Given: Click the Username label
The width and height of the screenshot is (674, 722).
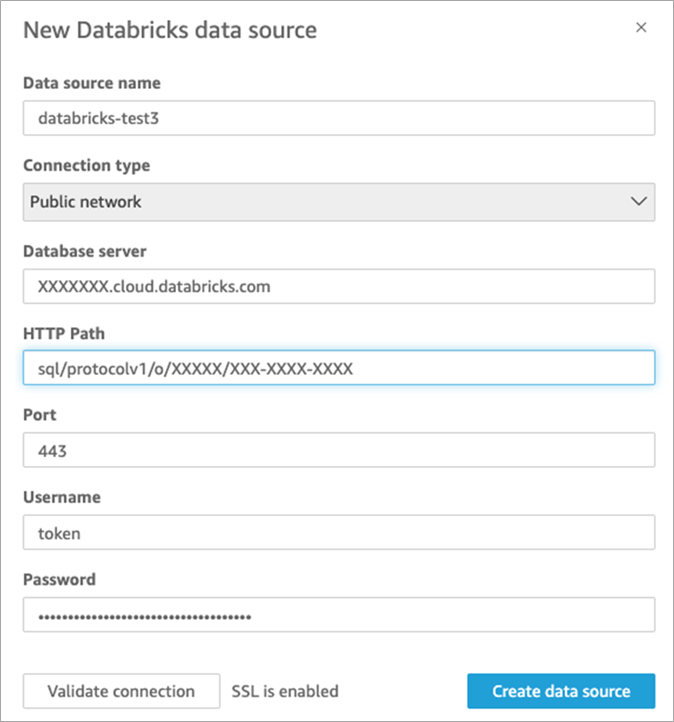Looking at the screenshot, I should [62, 497].
